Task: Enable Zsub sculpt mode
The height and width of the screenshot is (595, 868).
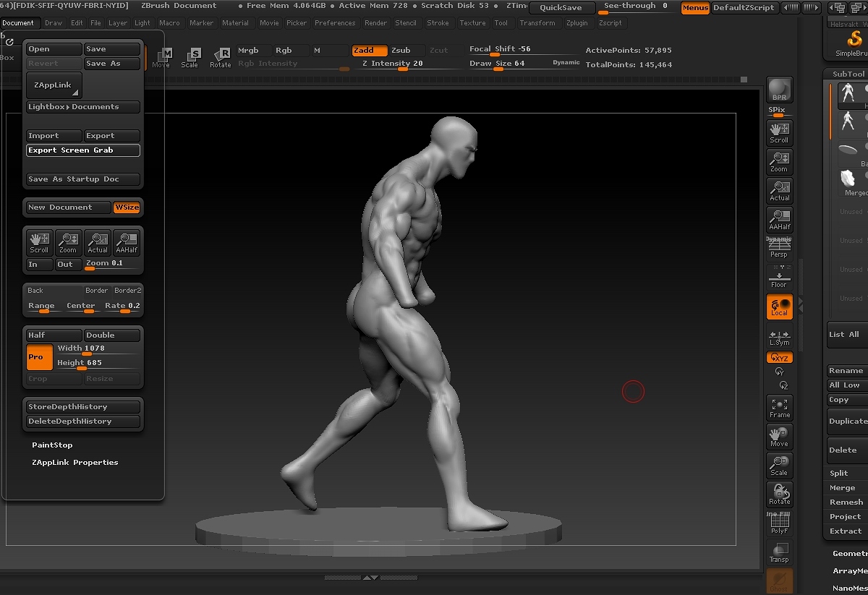Action: pos(407,51)
